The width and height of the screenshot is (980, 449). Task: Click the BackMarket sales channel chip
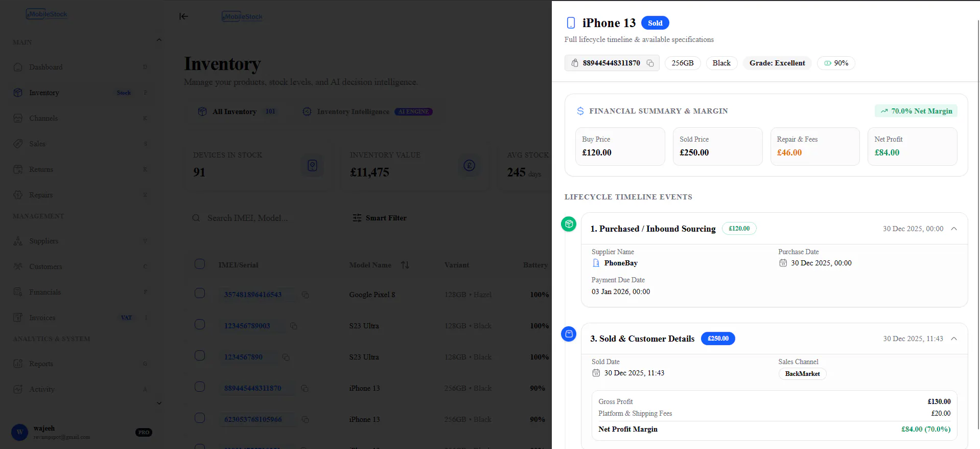pyautogui.click(x=802, y=374)
